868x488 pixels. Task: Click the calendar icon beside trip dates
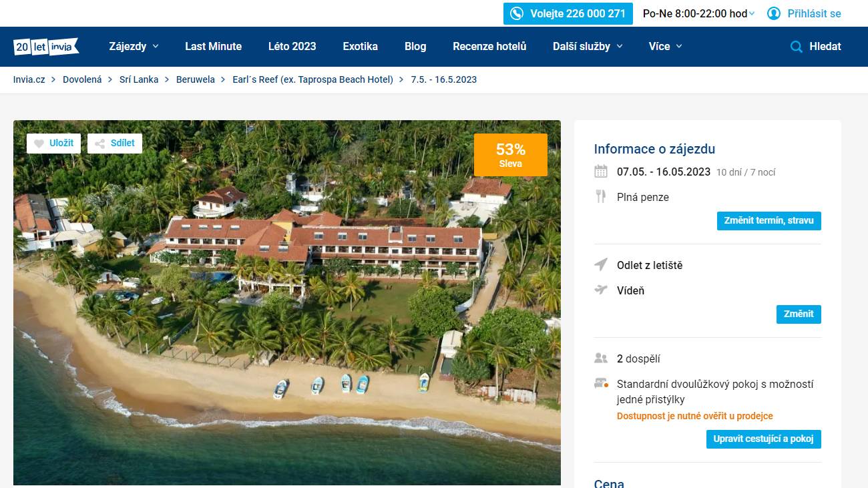click(601, 172)
